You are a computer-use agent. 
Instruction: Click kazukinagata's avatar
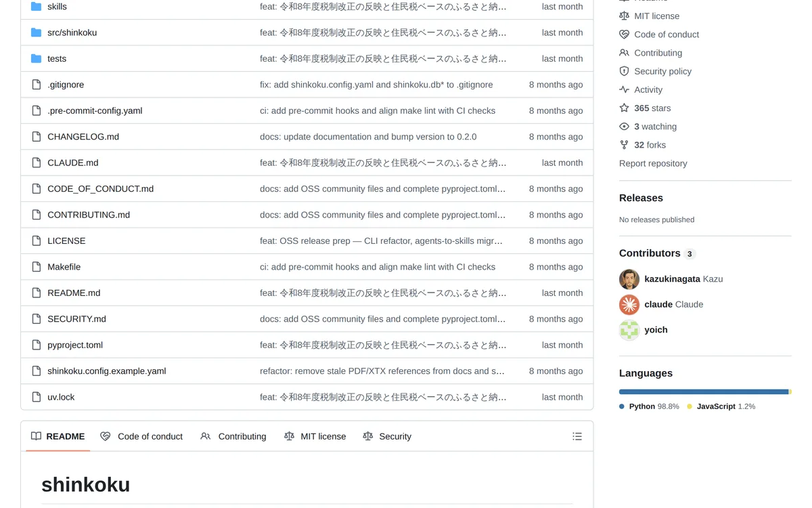coord(629,279)
